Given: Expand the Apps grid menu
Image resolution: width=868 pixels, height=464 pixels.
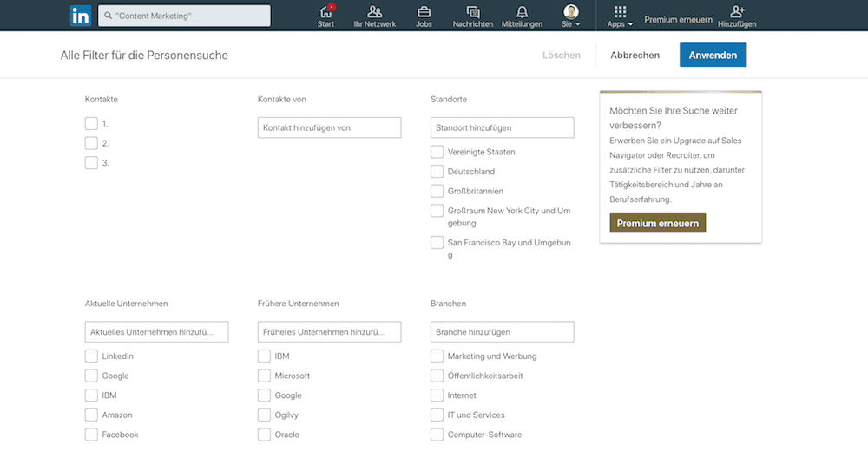Looking at the screenshot, I should (x=620, y=16).
